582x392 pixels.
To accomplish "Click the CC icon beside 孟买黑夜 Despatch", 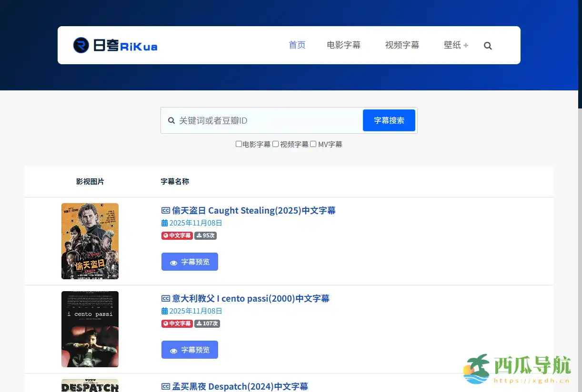I will click(165, 386).
